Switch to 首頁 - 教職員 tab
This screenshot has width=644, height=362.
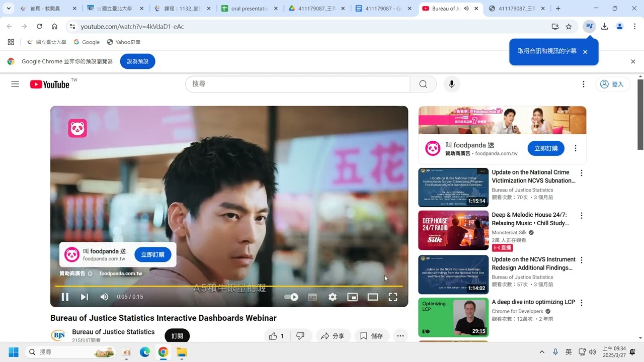(x=48, y=9)
